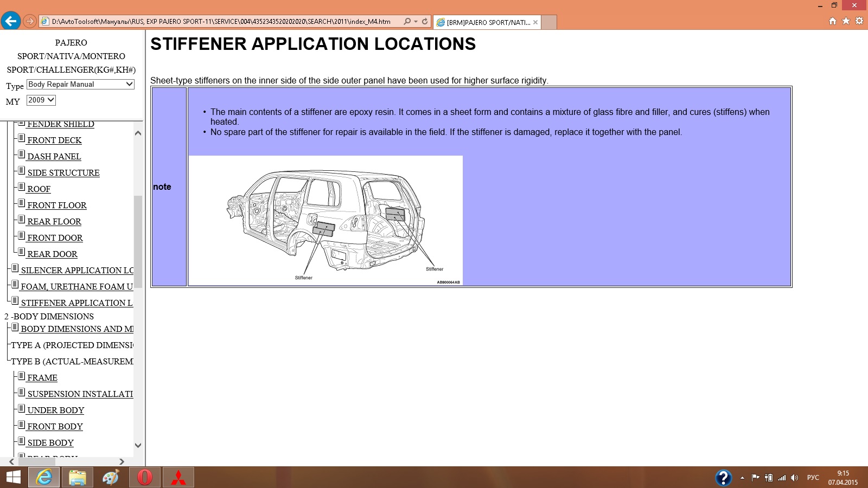Image resolution: width=868 pixels, height=488 pixels.
Task: Click the sidebar scroll-down arrow
Action: pyautogui.click(x=138, y=445)
